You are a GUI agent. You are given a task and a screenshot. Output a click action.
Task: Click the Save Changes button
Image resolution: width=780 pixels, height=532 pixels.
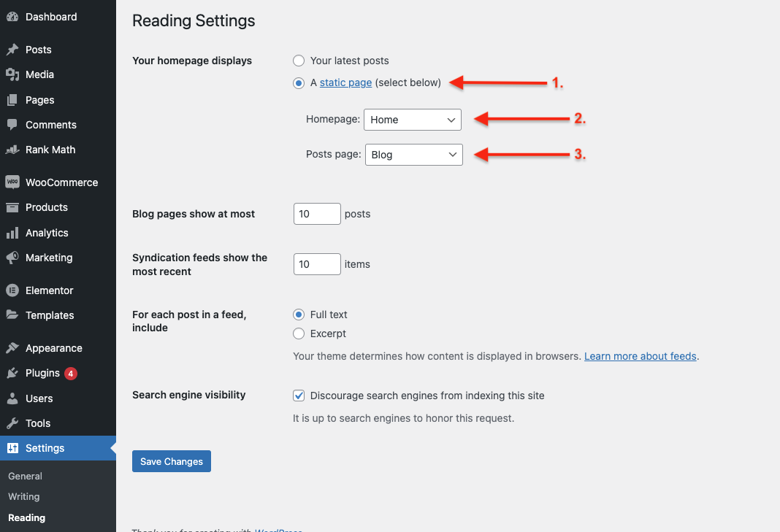[172, 461]
